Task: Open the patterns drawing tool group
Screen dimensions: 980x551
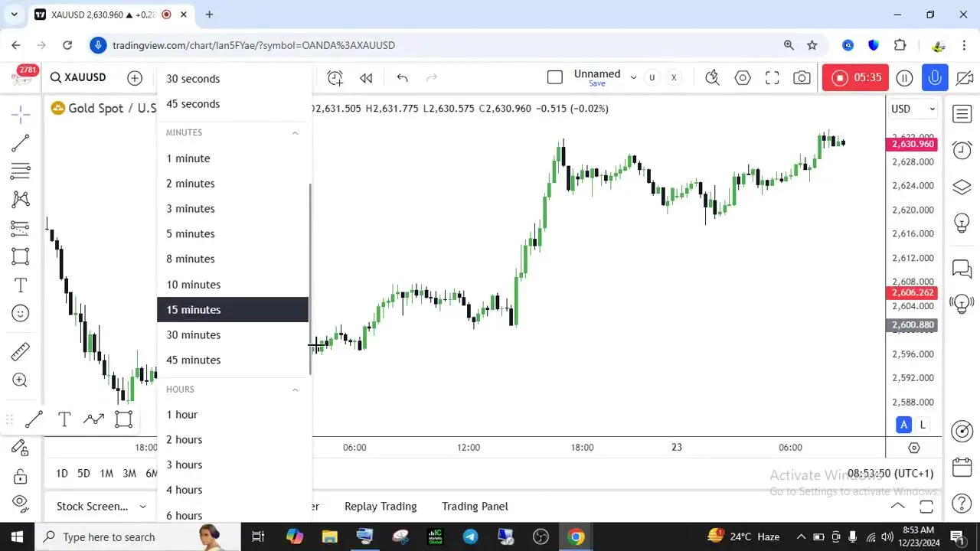Action: [21, 199]
